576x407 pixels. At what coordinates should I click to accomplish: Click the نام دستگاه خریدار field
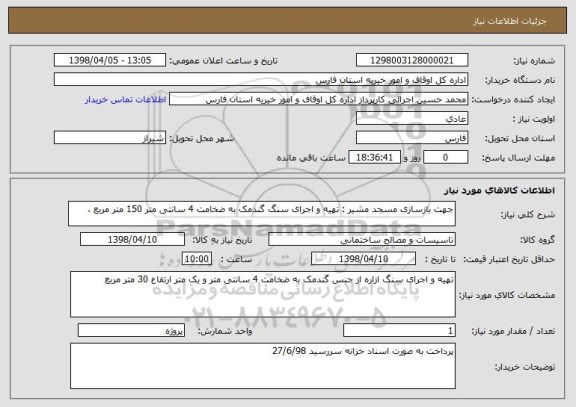[x=261, y=80]
